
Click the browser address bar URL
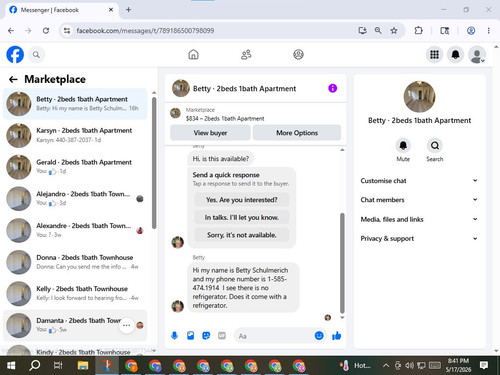[145, 31]
